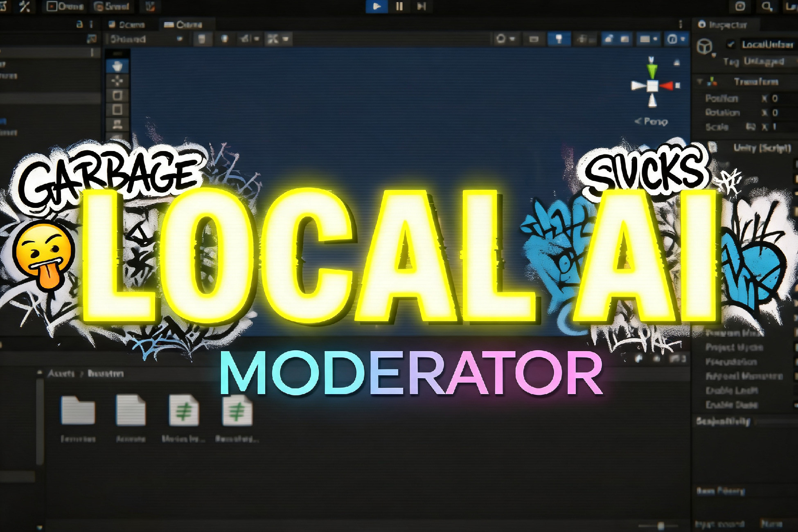798x532 pixels.
Task: Open the Tag dropdown showing Untagged
Action: pos(770,61)
